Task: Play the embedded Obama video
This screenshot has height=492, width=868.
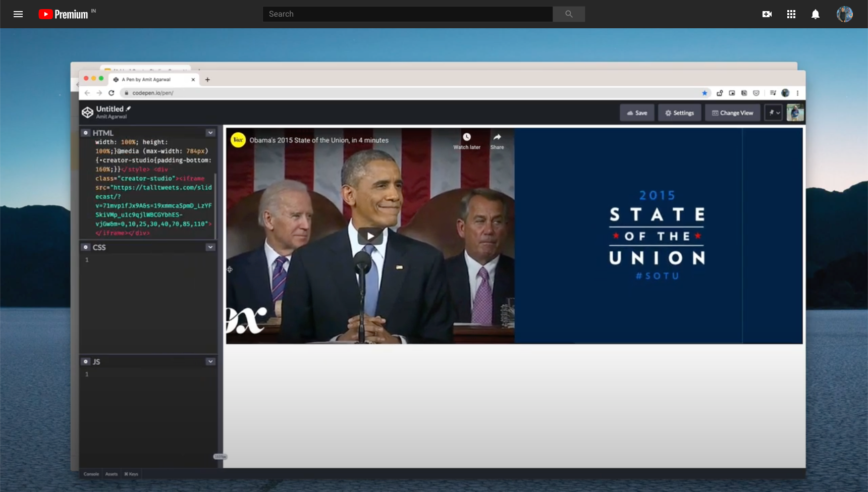Action: pyautogui.click(x=370, y=236)
